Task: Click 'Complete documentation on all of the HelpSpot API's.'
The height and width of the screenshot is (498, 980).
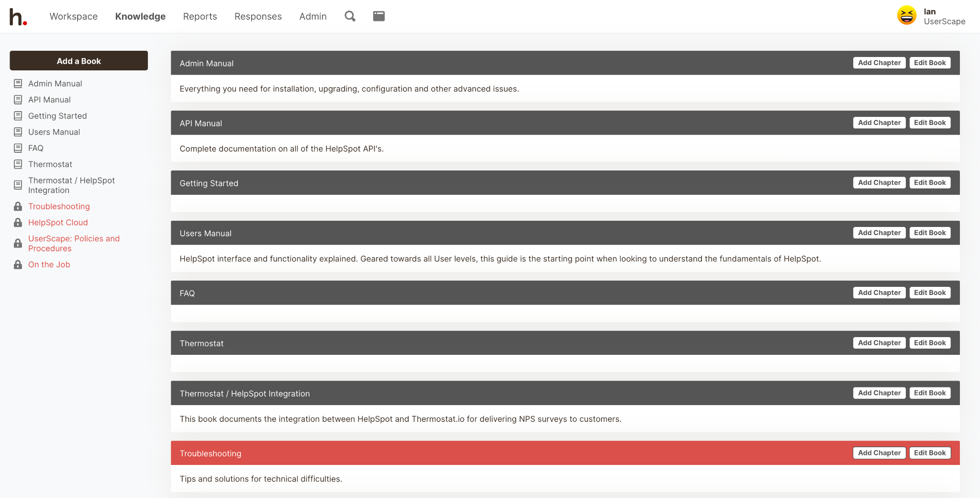Action: [282, 148]
